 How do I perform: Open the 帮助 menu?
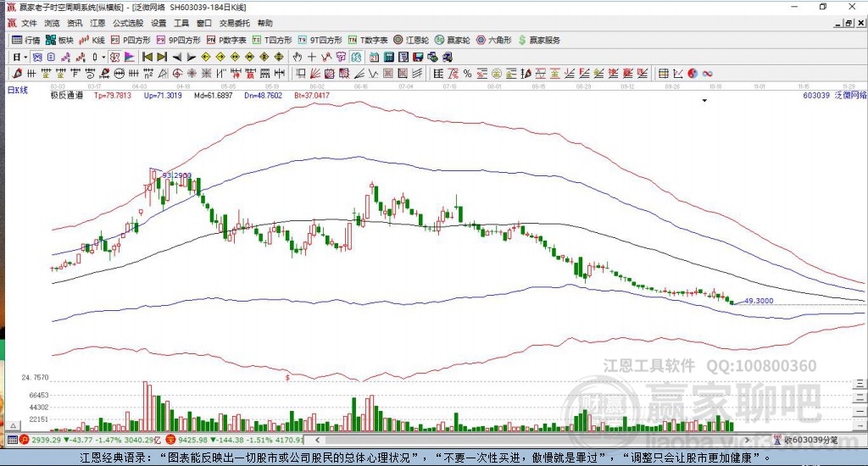pyautogui.click(x=265, y=23)
